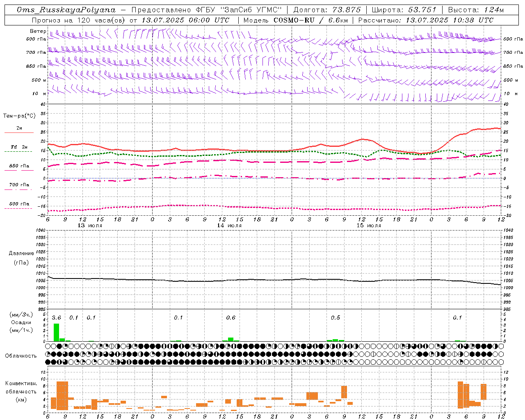Click the Td 2м dew point legend label

(19, 147)
